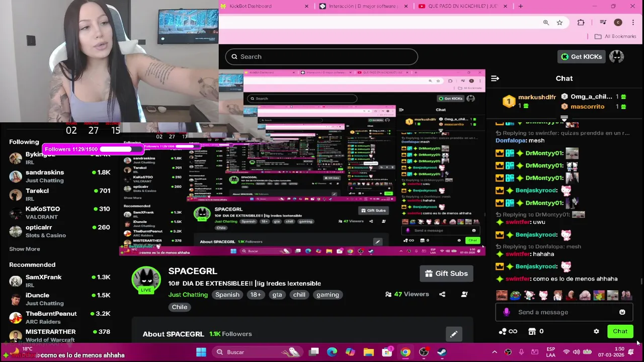Screen dimensions: 644x362
Task: Click the green Chat send button
Action: tap(620, 331)
